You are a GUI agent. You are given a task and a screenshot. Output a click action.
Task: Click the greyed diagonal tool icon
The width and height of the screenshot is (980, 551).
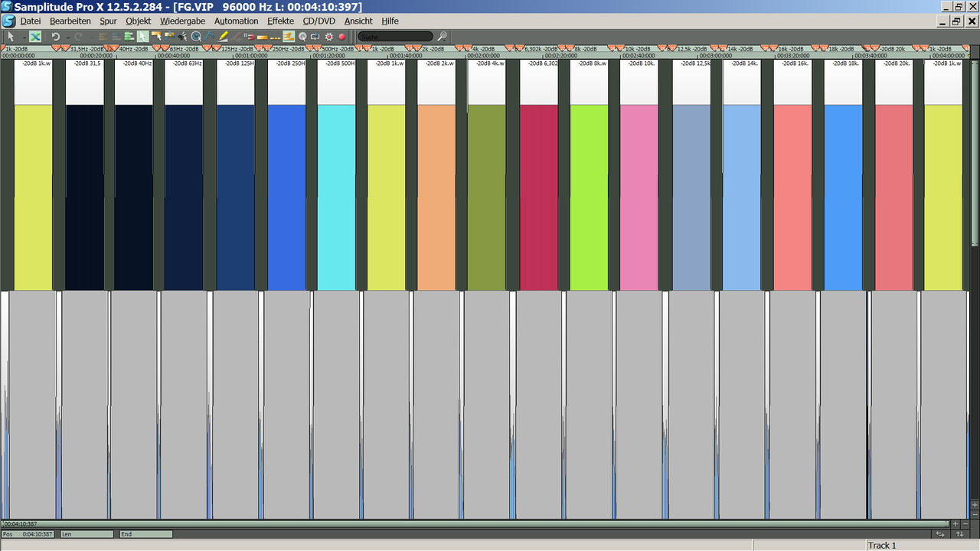(235, 36)
